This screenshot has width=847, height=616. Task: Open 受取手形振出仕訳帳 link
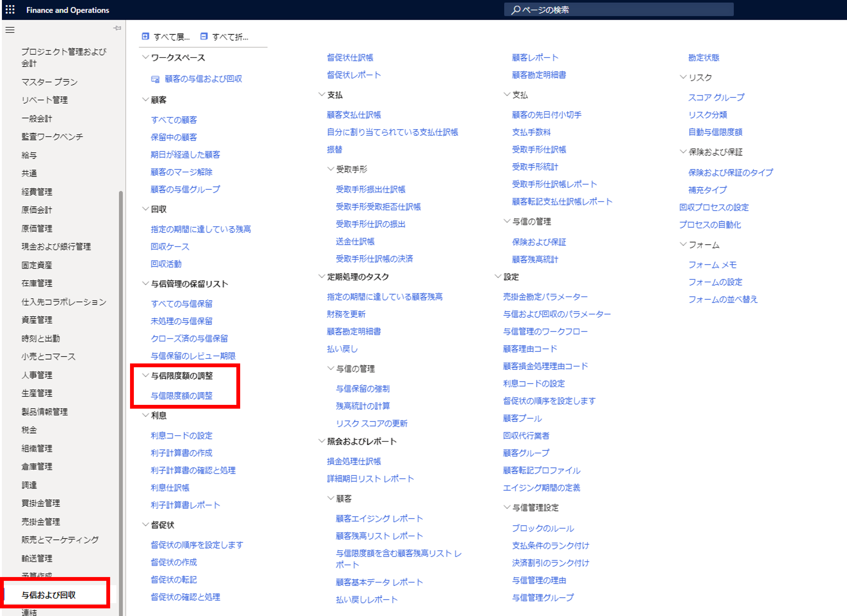click(370, 189)
